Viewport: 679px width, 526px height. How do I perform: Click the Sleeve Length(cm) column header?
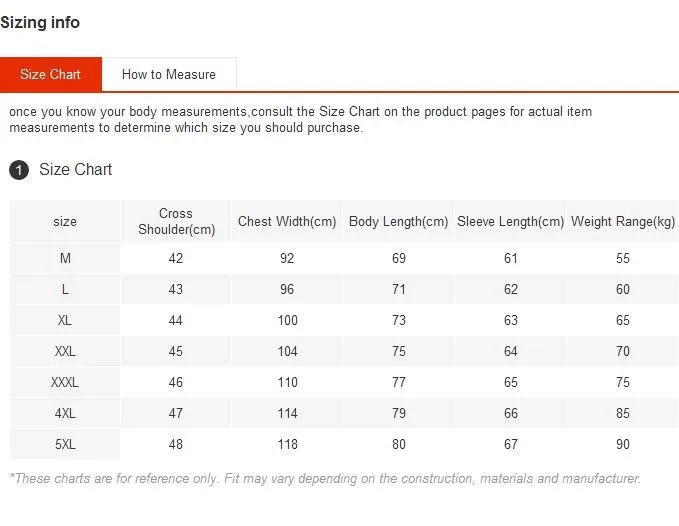pos(510,221)
